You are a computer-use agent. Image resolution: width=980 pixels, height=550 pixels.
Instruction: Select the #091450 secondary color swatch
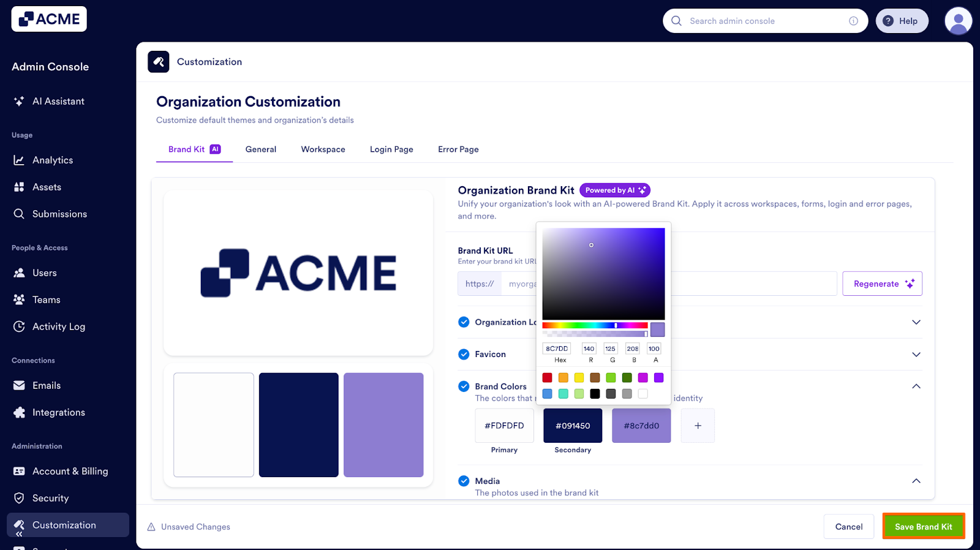pyautogui.click(x=573, y=426)
